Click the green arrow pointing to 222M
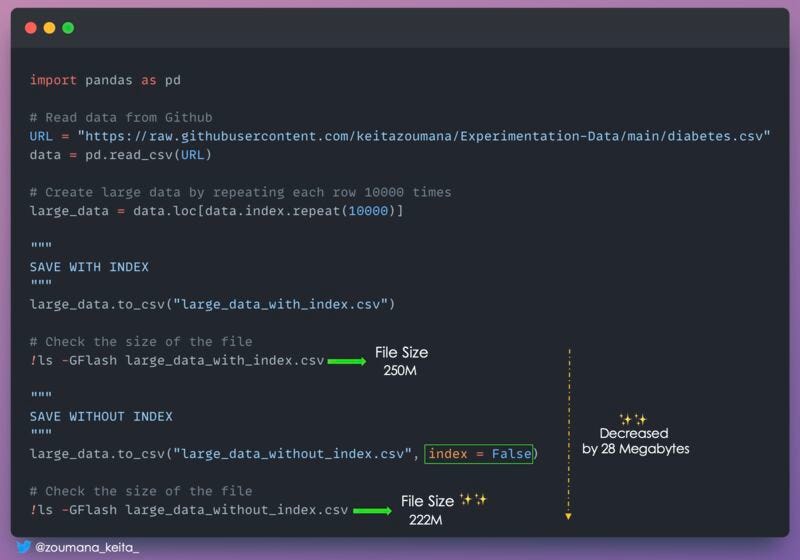 tap(372, 511)
